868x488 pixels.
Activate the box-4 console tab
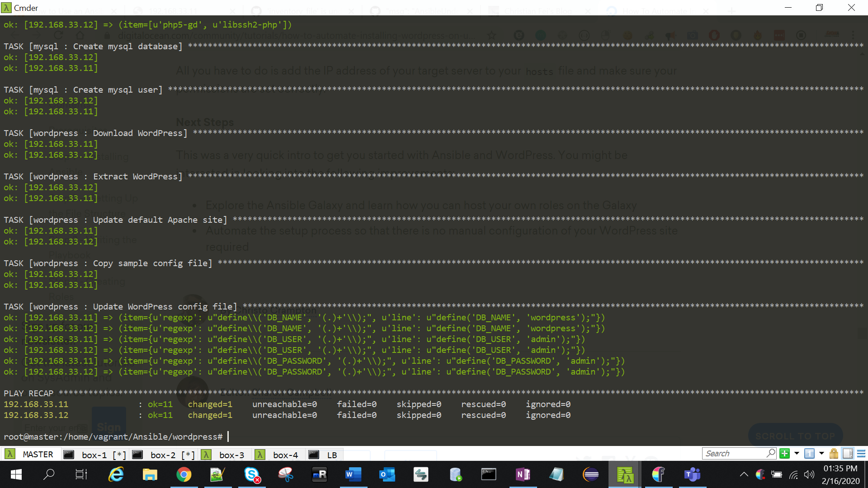[x=285, y=455]
